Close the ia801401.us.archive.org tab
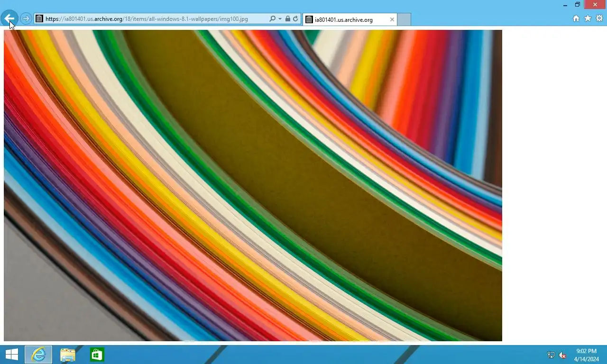This screenshot has height=364, width=607. coord(392,19)
